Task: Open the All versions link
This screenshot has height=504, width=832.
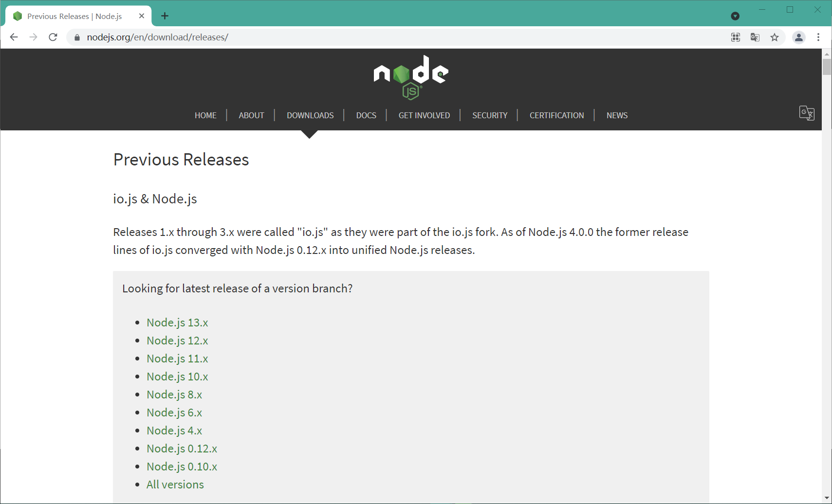Action: pos(175,485)
